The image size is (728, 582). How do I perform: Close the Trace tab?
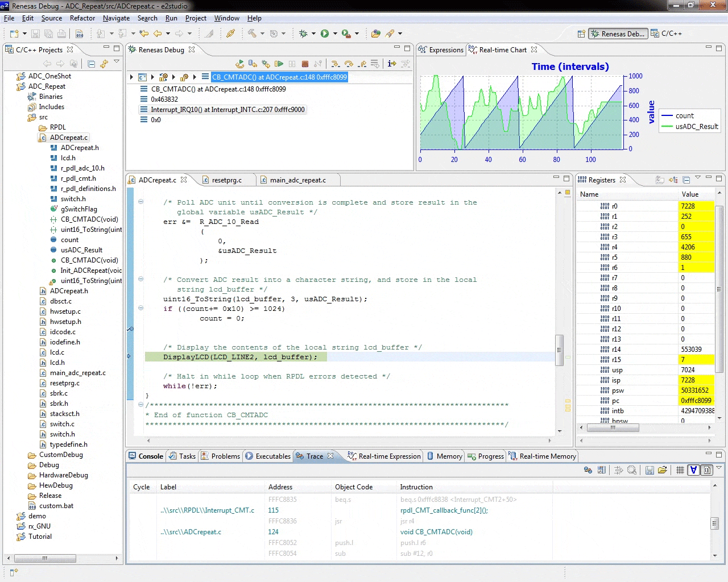tap(330, 456)
